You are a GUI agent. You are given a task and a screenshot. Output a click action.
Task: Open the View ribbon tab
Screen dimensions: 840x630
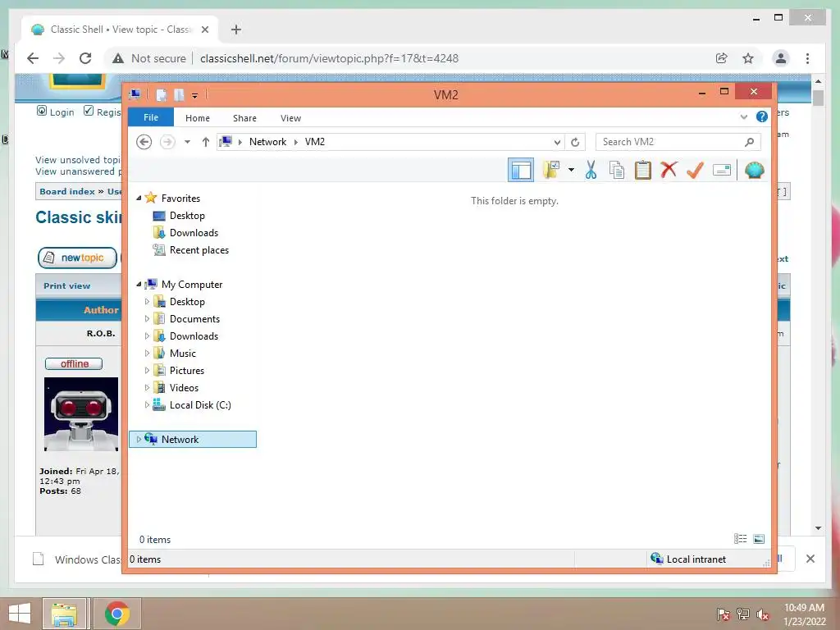290,118
